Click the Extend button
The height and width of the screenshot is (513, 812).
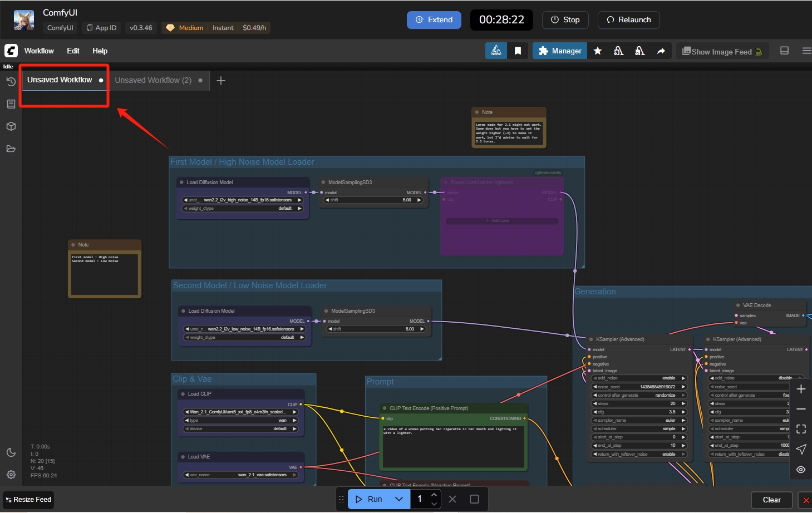click(x=434, y=19)
